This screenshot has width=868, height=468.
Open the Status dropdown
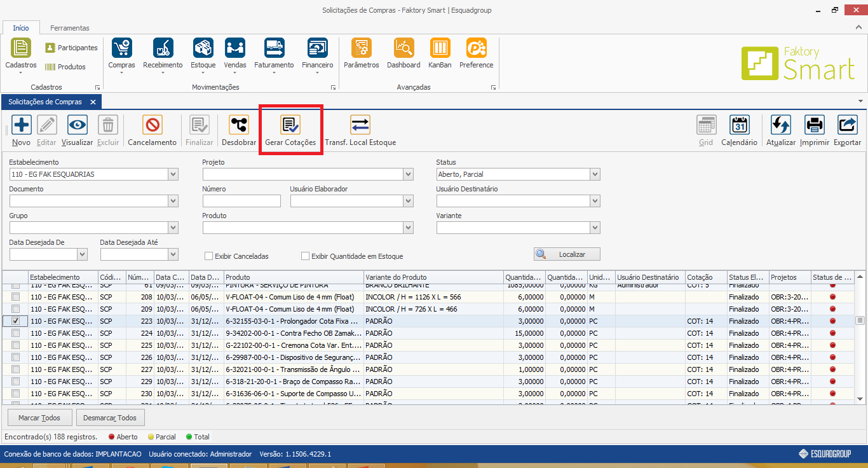(x=594, y=174)
